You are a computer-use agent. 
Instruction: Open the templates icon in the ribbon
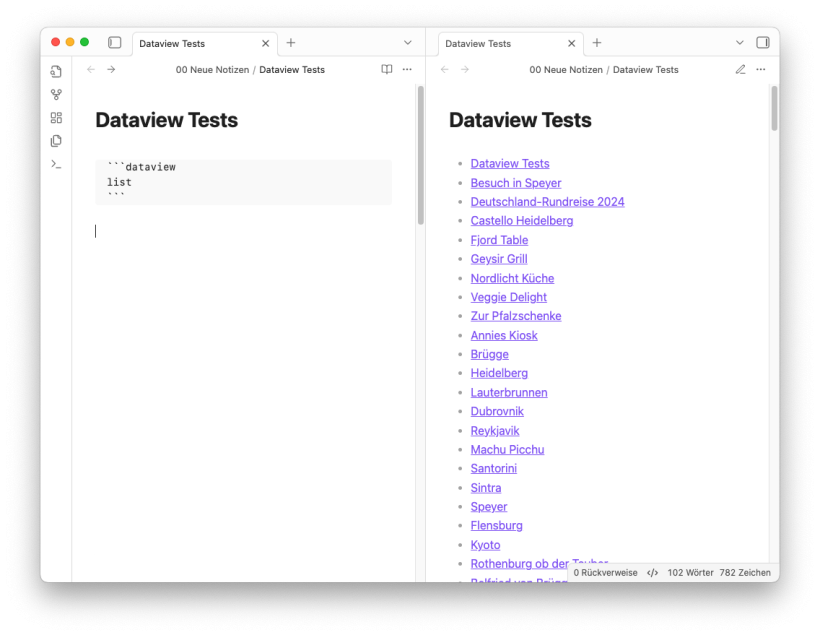(56, 141)
